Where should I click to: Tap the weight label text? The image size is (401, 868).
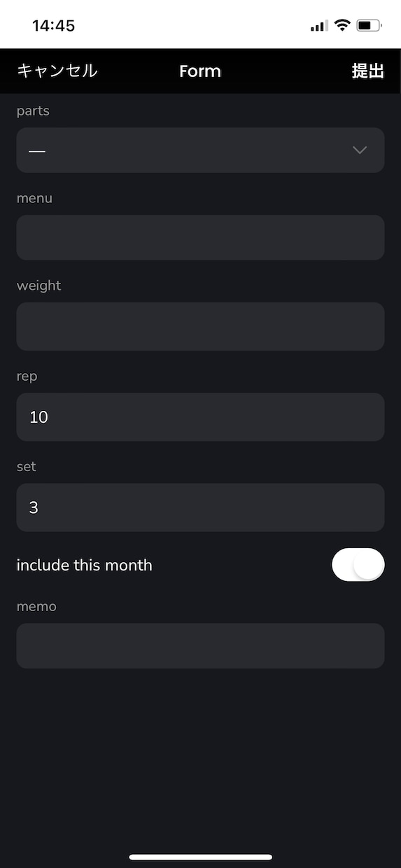click(x=38, y=286)
